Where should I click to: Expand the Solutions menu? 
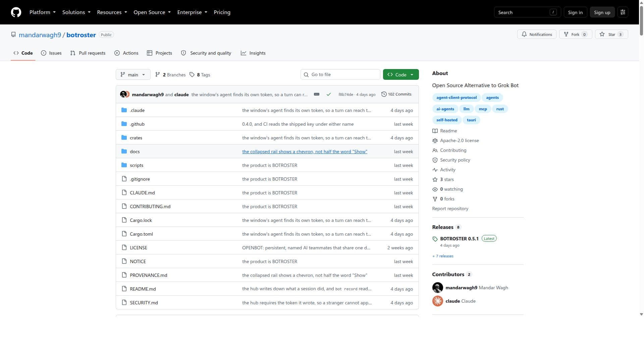(76, 12)
